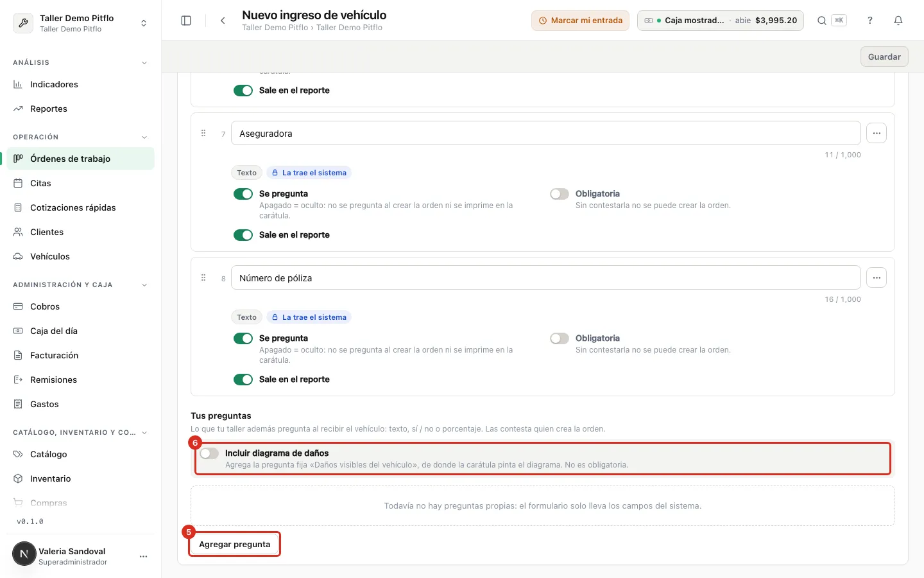Click the Agregar pregunta button
Image resolution: width=924 pixels, height=578 pixels.
235,544
